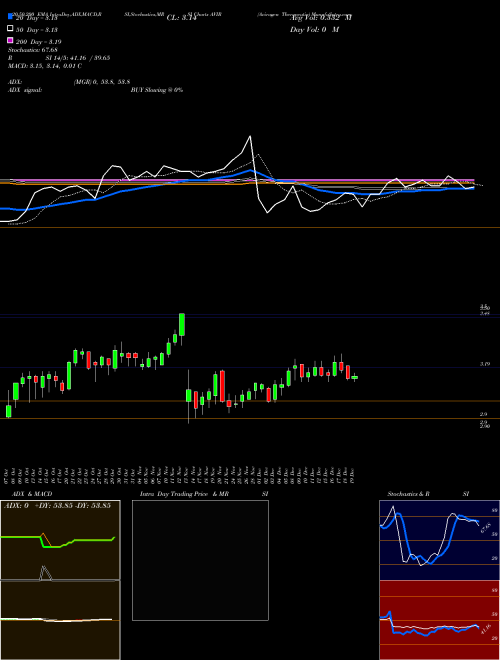
Task: Click the 'ADX:' label in the header
Action: (x=15, y=82)
